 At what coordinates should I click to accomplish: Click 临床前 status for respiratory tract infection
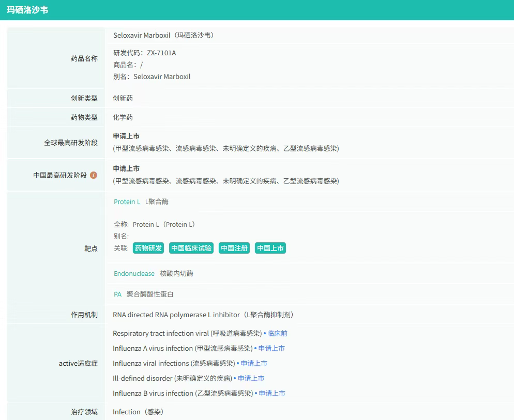point(277,334)
